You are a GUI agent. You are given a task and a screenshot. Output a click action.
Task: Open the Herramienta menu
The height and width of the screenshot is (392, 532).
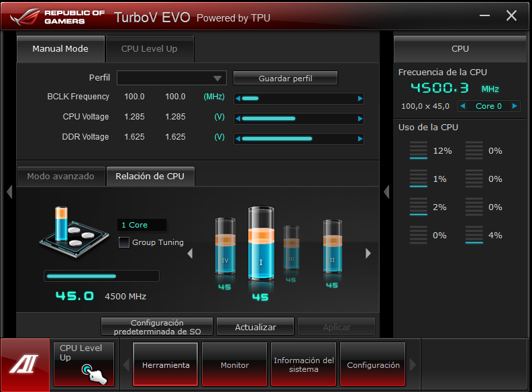166,364
